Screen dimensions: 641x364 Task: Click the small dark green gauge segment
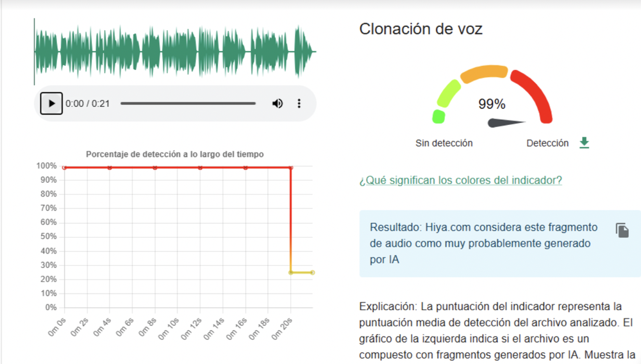click(439, 116)
